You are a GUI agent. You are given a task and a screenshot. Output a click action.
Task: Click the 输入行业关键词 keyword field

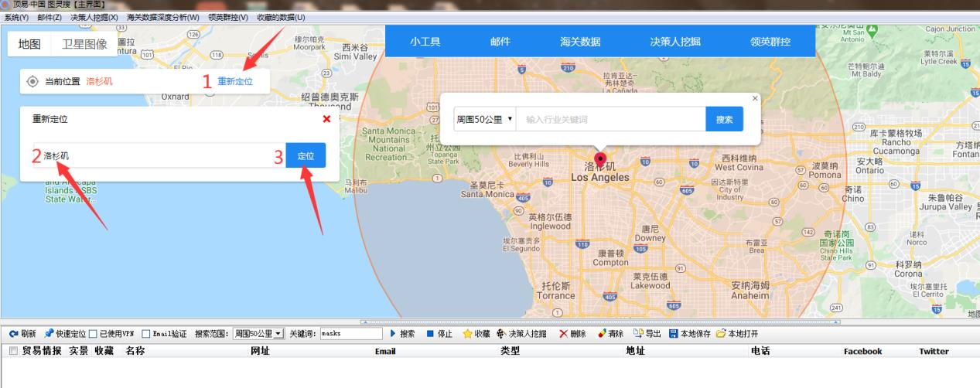[x=611, y=119]
